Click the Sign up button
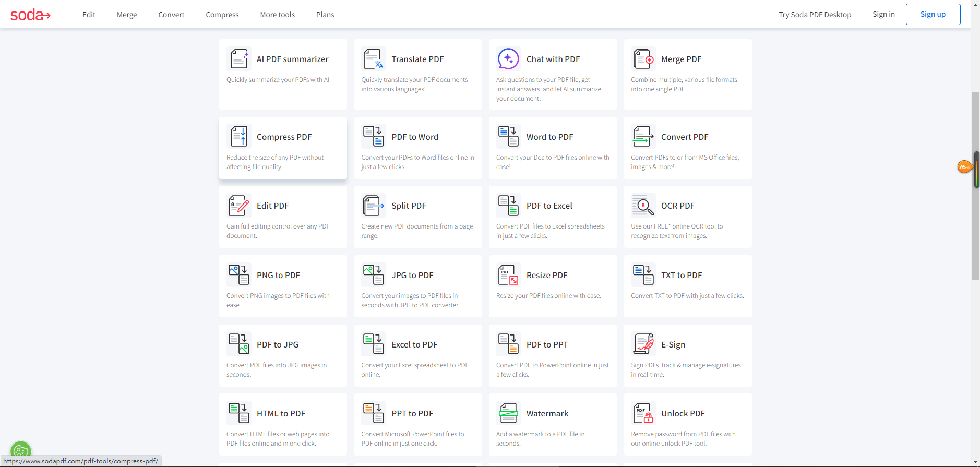This screenshot has width=980, height=467. (933, 14)
